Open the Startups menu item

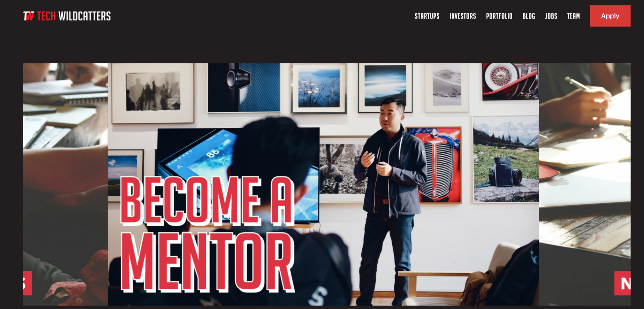tap(427, 16)
